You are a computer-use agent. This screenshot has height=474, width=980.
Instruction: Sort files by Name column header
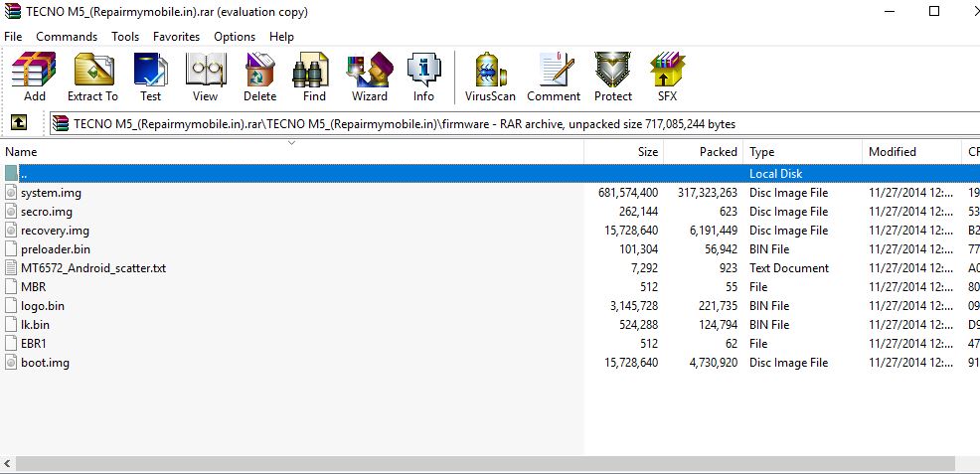(22, 152)
